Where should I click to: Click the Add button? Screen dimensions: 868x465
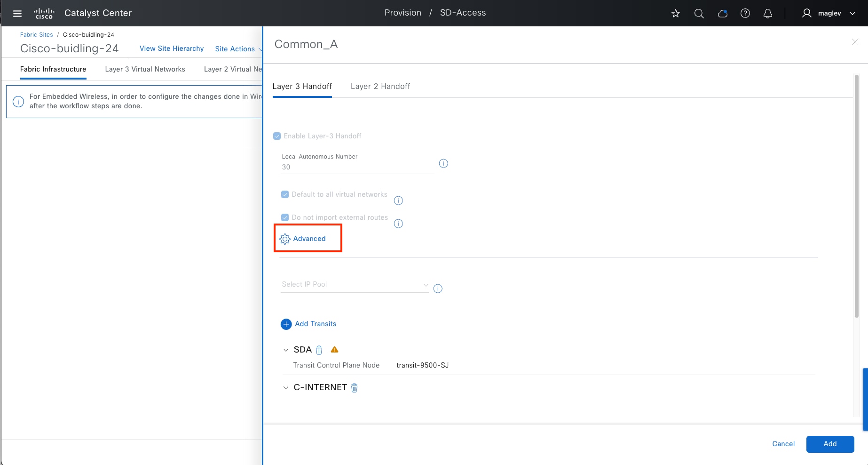(830, 444)
